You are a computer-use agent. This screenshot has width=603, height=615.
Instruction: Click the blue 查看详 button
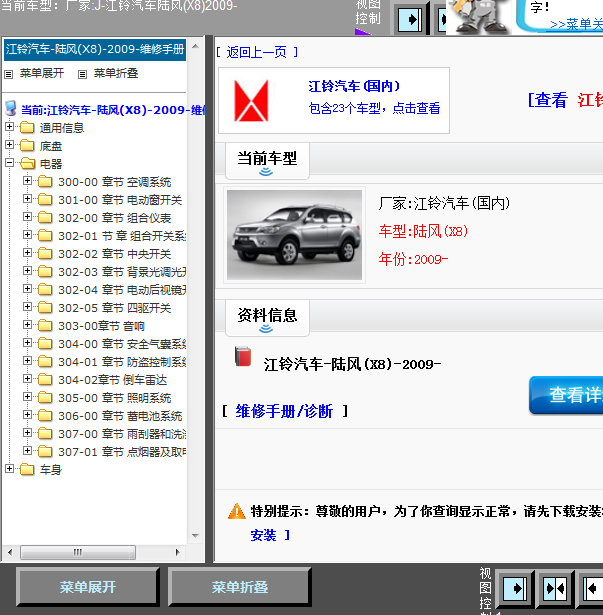pyautogui.click(x=566, y=395)
